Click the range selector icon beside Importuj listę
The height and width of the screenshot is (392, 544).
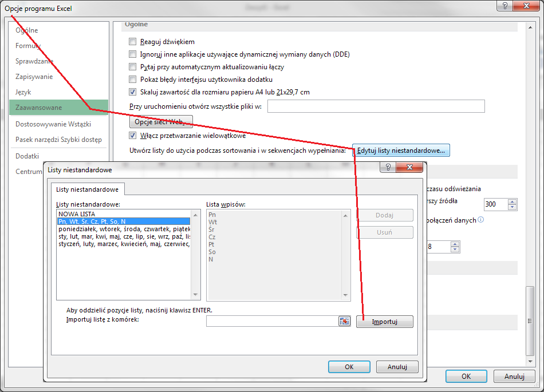pyautogui.click(x=344, y=321)
